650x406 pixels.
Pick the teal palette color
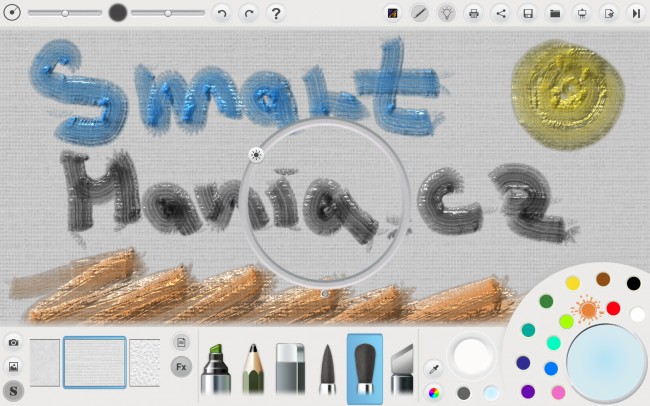click(528, 330)
